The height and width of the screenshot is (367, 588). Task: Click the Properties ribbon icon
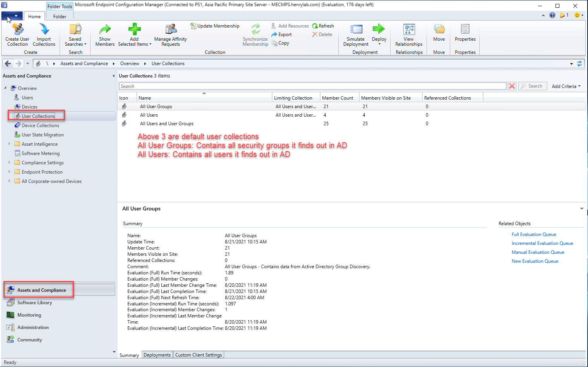pyautogui.click(x=465, y=30)
